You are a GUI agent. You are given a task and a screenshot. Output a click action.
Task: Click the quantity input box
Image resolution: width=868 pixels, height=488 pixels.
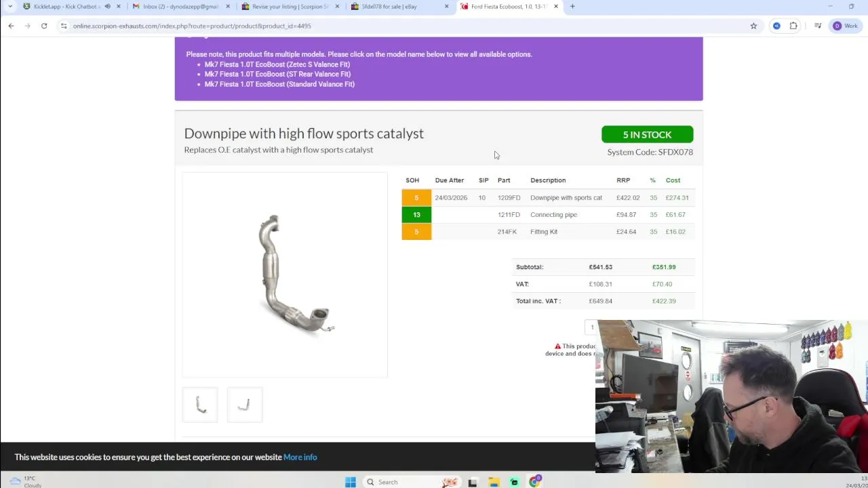(x=591, y=327)
